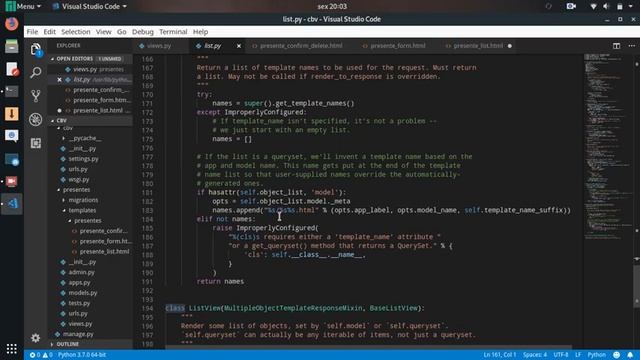
Task: Open the Help menu
Action: [x=200, y=32]
